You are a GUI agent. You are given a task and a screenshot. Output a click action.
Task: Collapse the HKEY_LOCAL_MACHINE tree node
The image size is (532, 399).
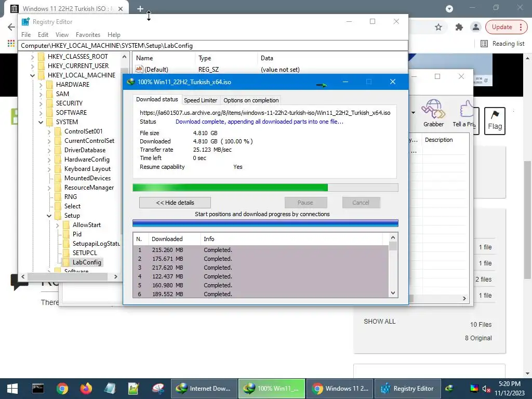pos(32,75)
